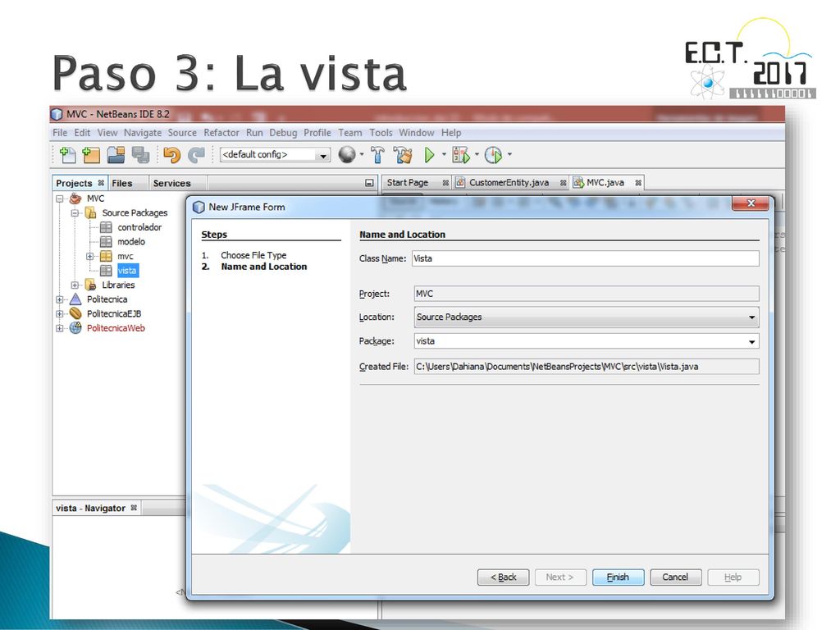The height and width of the screenshot is (630, 840).
Task: Close the MVC.java editor tab
Action: [x=638, y=183]
